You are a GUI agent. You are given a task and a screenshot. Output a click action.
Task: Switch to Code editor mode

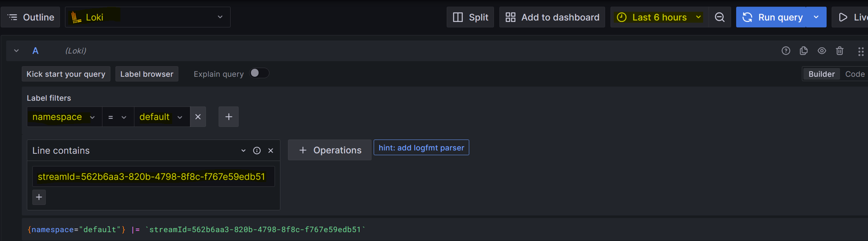(854, 74)
